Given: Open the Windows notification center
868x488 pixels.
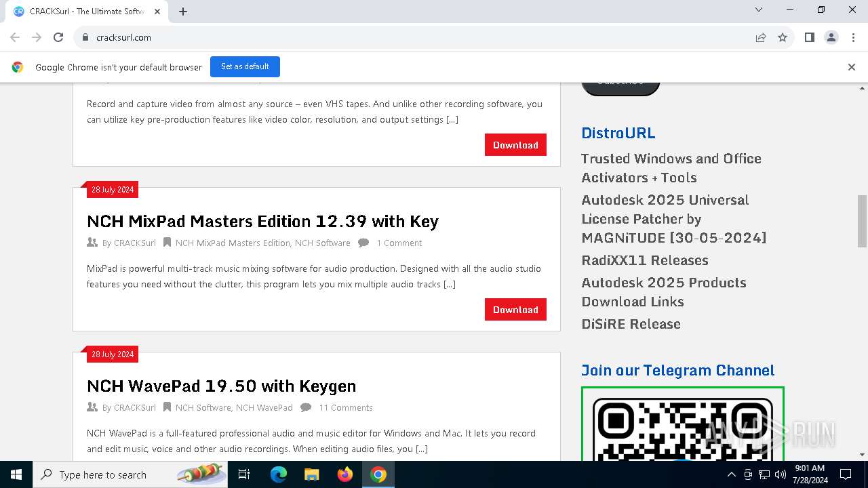Looking at the screenshot, I should 846,474.
